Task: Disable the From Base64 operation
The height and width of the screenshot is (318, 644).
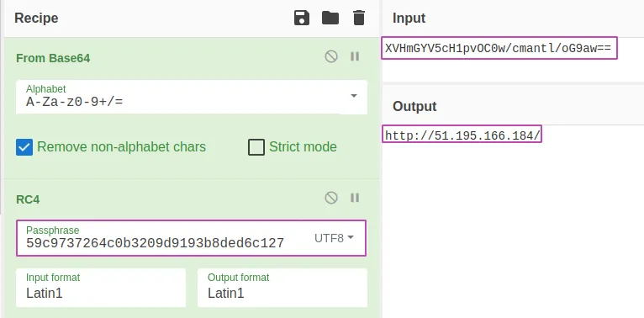Action: pyautogui.click(x=331, y=56)
